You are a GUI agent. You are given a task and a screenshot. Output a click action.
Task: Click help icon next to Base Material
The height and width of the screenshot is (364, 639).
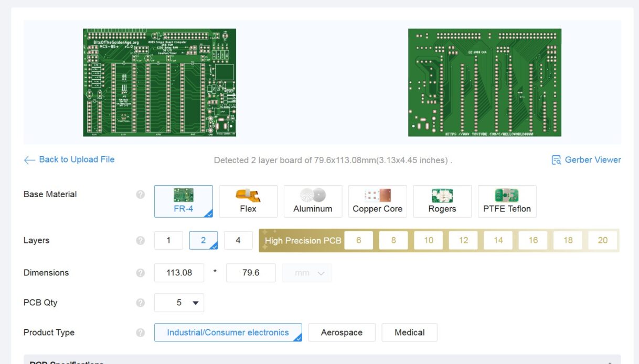140,195
